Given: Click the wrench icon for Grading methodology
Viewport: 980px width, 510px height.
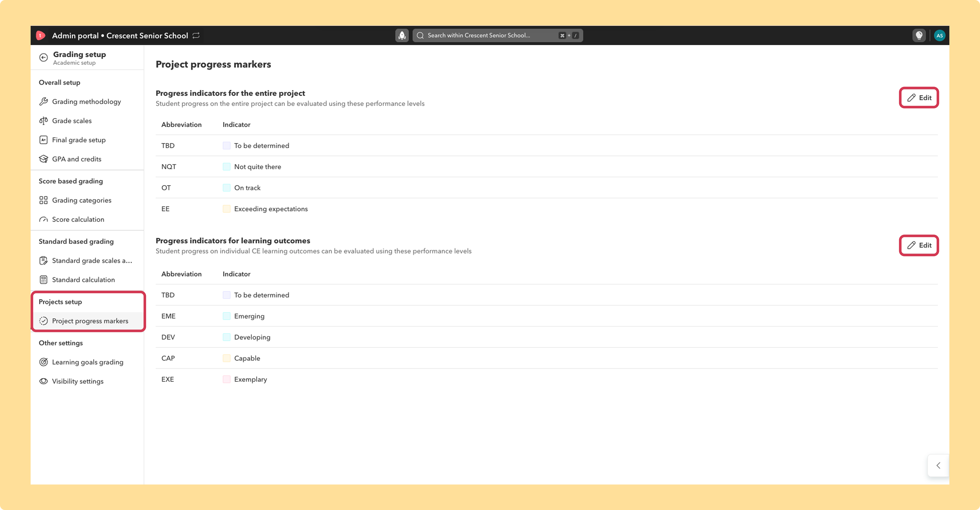Looking at the screenshot, I should click(x=44, y=102).
